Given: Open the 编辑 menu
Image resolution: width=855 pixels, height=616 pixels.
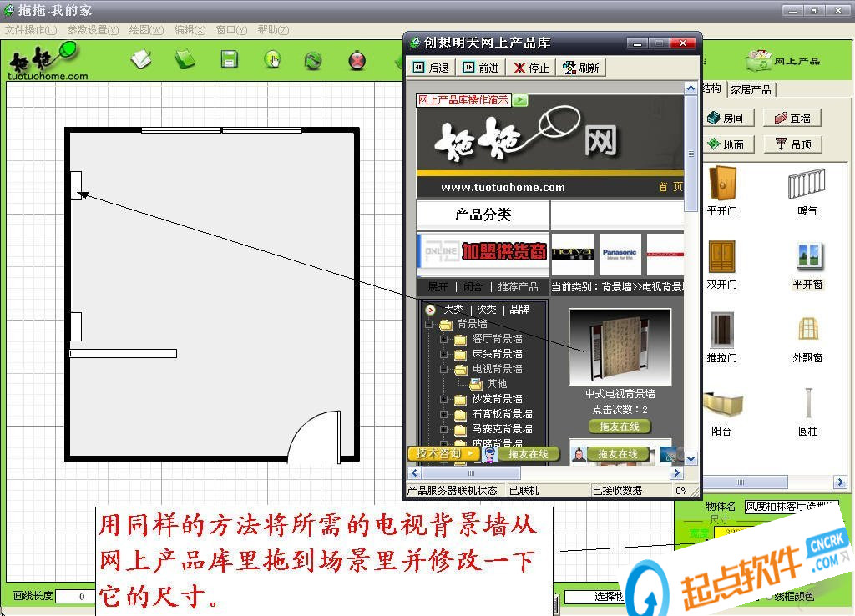Looking at the screenshot, I should (x=190, y=29).
